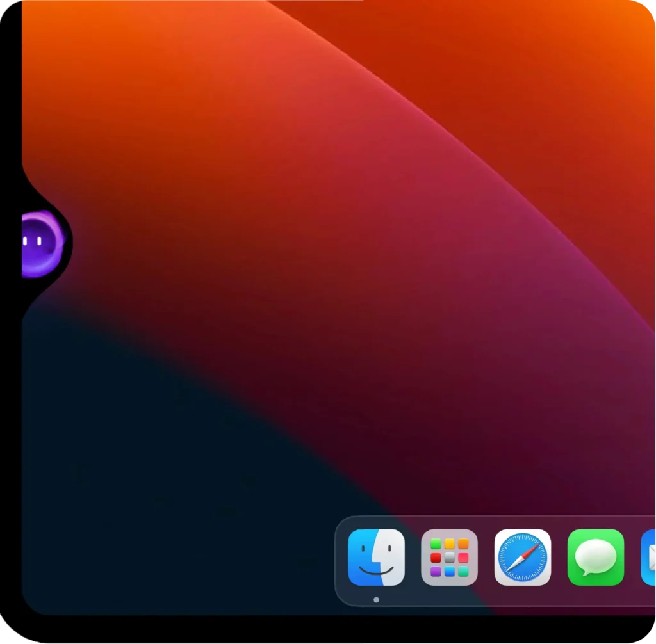The width and height of the screenshot is (656, 644).
Task: Open Messages from the Dock
Action: [596, 557]
